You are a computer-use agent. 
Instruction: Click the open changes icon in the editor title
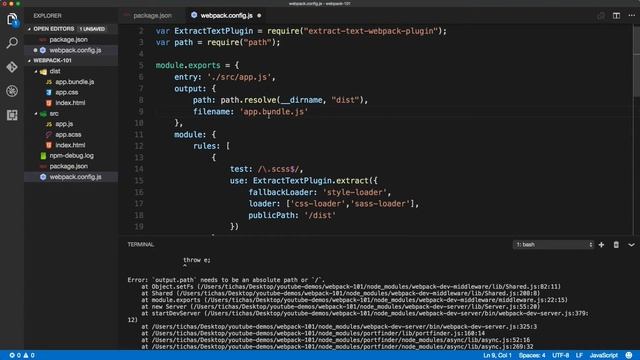coord(601,16)
